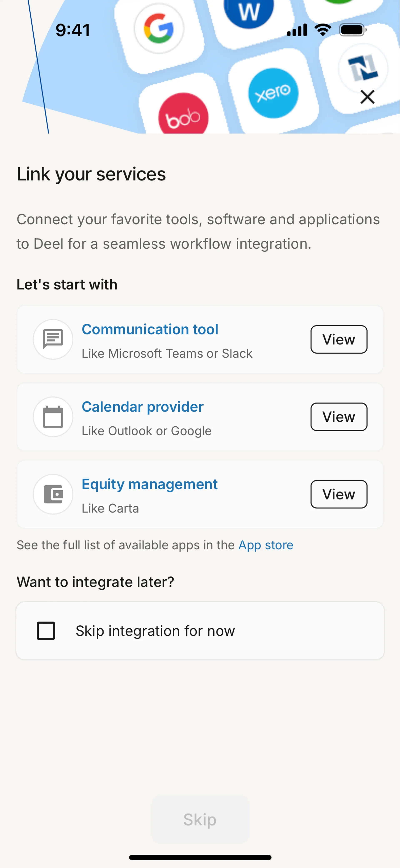400x868 pixels.
Task: View Communication tool integrations
Action: pyautogui.click(x=338, y=339)
